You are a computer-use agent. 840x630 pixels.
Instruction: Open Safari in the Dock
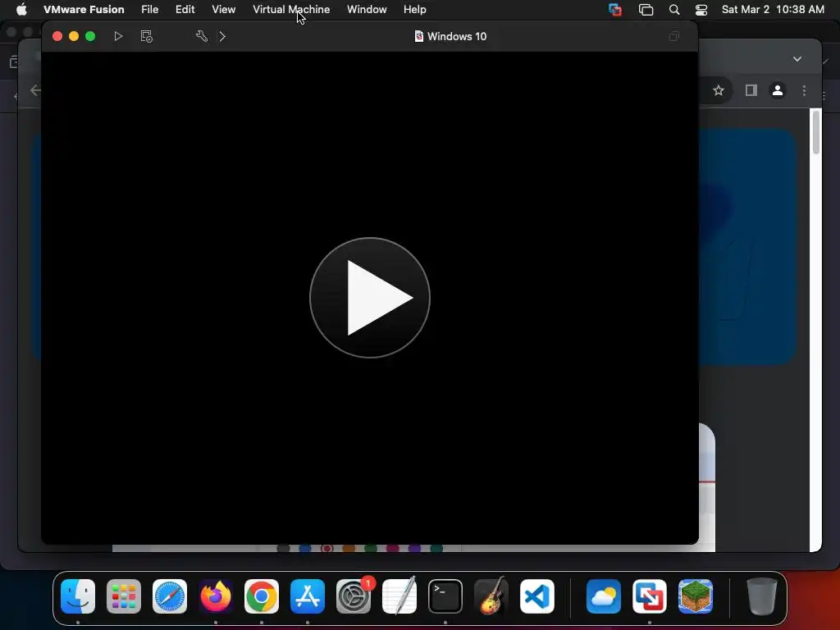[170, 596]
